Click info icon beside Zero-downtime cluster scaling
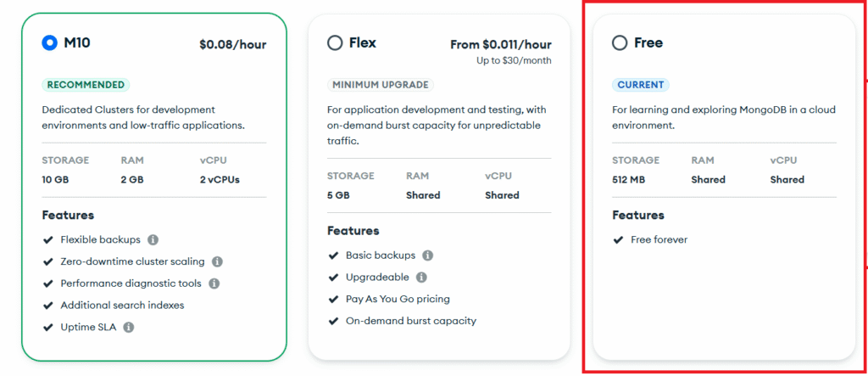This screenshot has width=868, height=376. (217, 262)
